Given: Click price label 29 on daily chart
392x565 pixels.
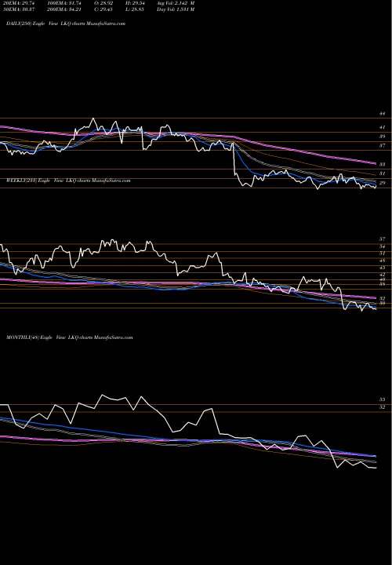Looking at the screenshot, I should 383,183.
